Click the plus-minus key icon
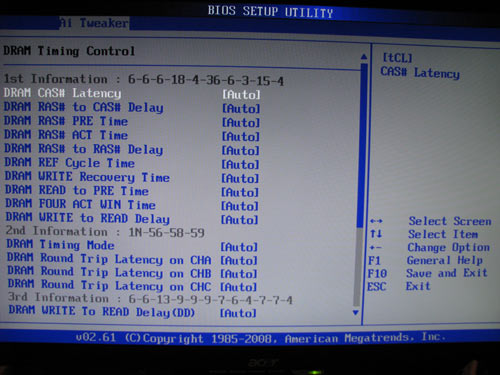 pos(376,248)
